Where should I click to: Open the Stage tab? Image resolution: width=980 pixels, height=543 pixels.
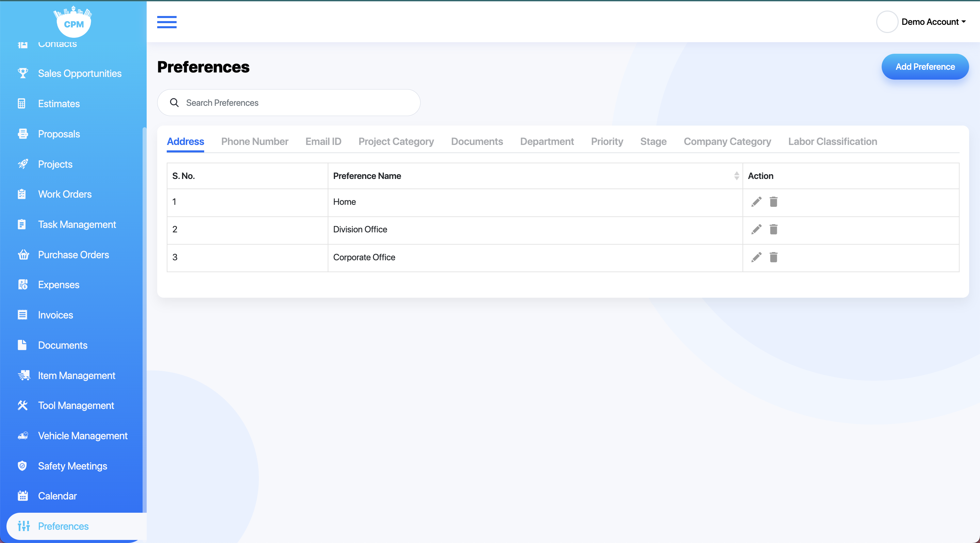click(653, 142)
